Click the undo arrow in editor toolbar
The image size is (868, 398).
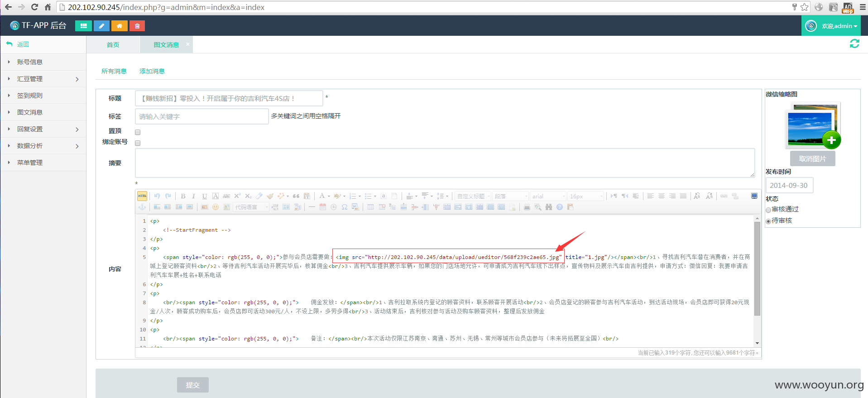pos(157,196)
